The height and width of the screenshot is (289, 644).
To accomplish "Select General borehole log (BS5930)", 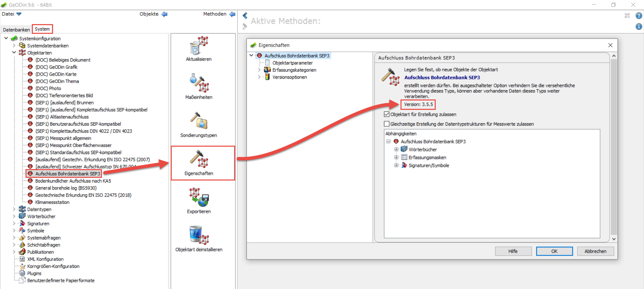I will coord(66,188).
